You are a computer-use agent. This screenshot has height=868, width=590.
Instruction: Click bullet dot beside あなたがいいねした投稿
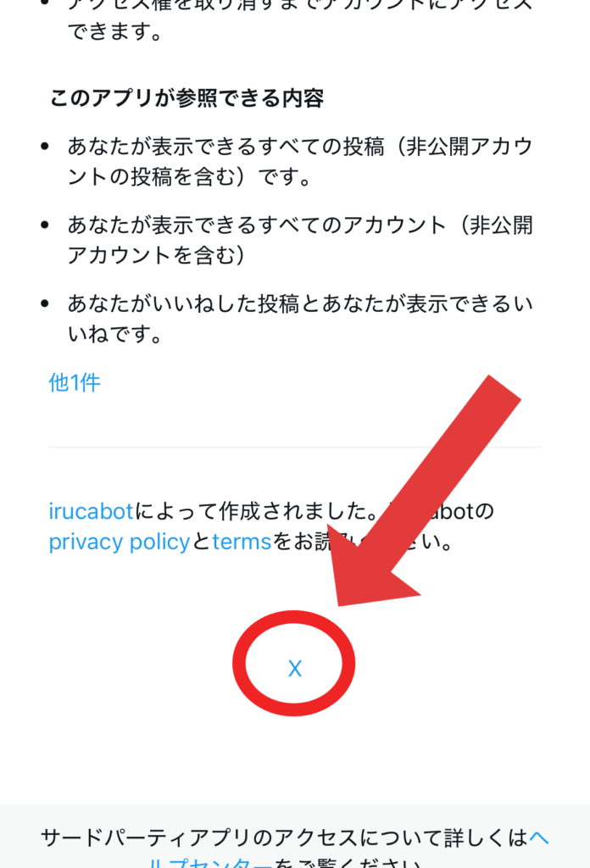click(x=46, y=303)
